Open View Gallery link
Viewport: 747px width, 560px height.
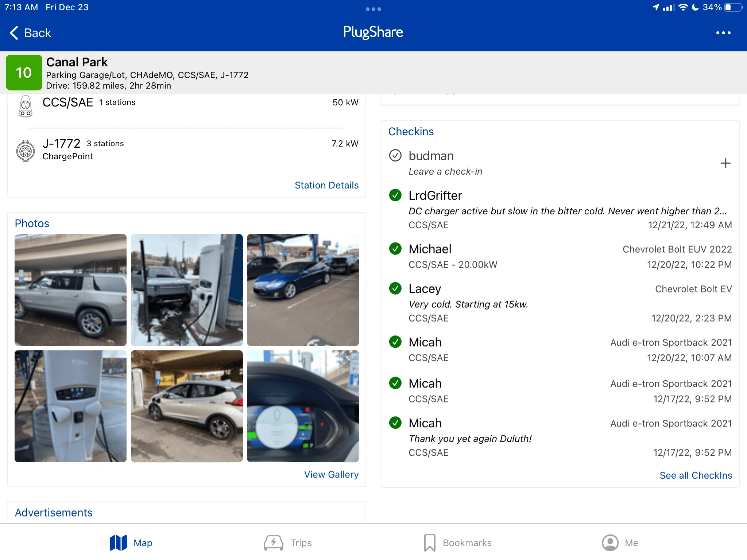point(331,474)
